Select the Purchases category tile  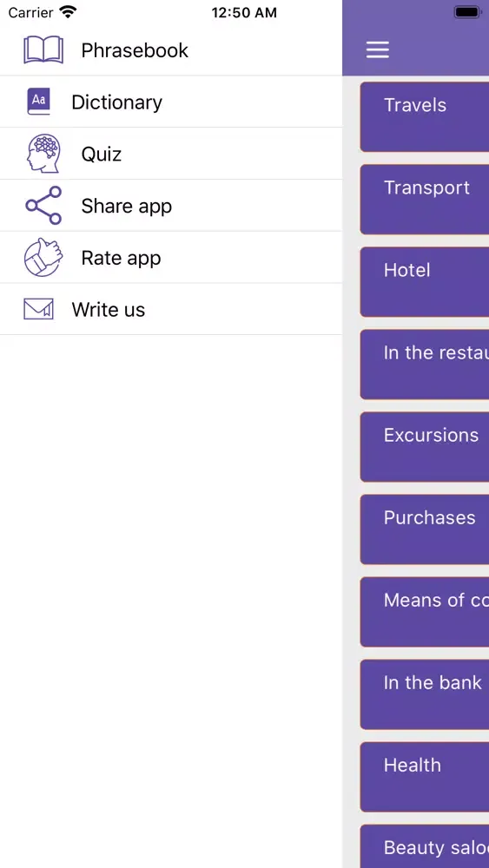(x=425, y=529)
